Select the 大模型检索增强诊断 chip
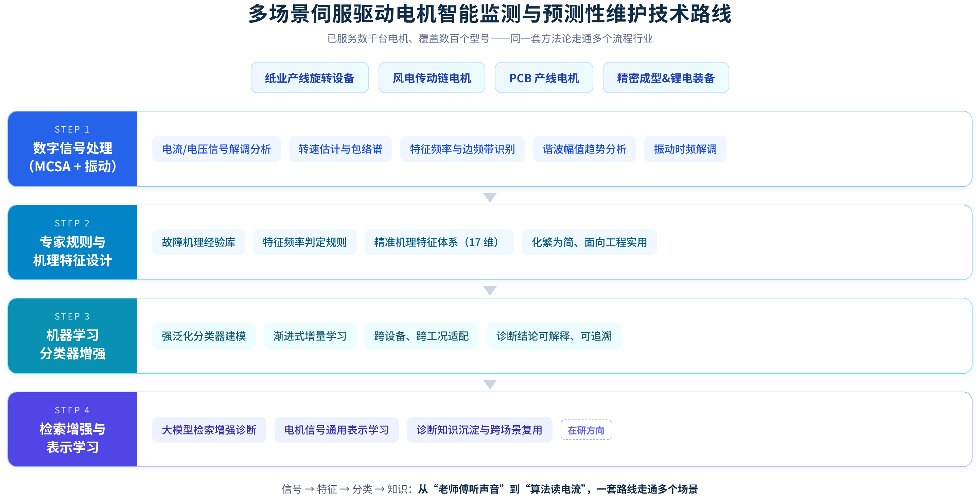Image resolution: width=980 pixels, height=498 pixels. click(x=209, y=430)
